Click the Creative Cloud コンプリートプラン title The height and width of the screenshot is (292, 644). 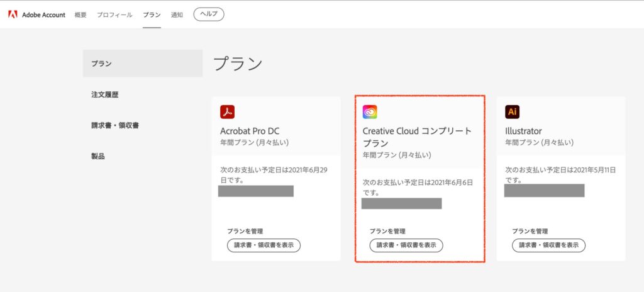point(417,137)
